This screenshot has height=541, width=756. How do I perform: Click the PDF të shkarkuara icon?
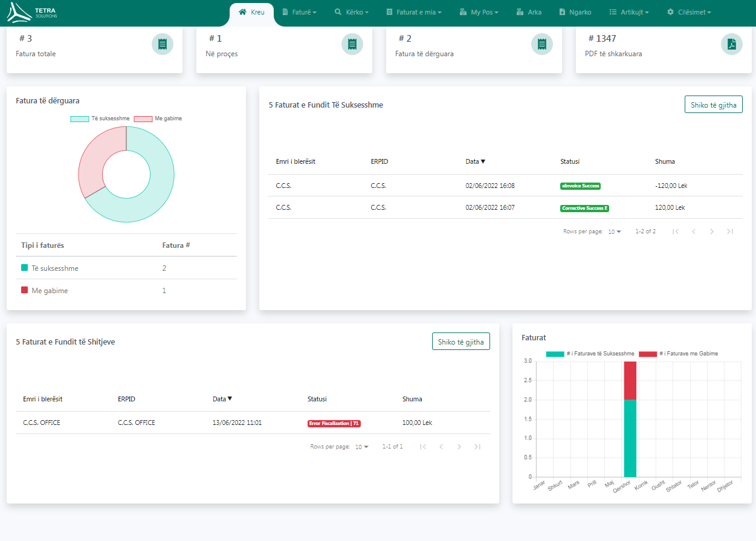732,44
